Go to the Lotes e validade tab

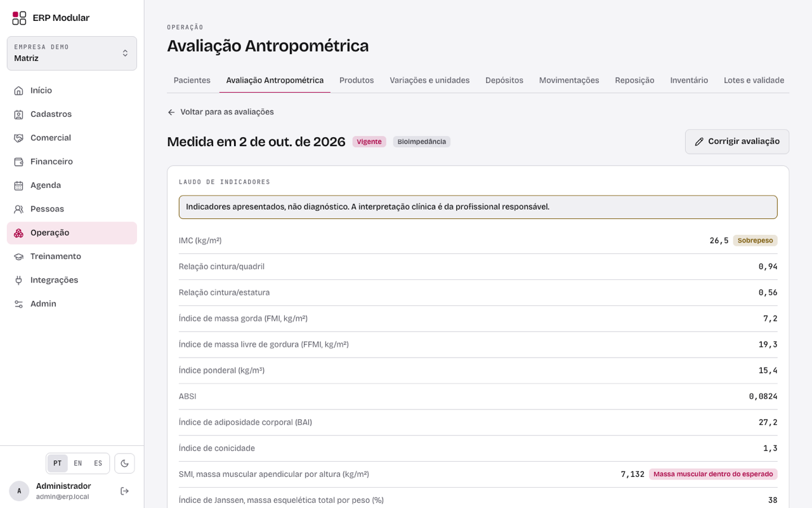point(754,81)
